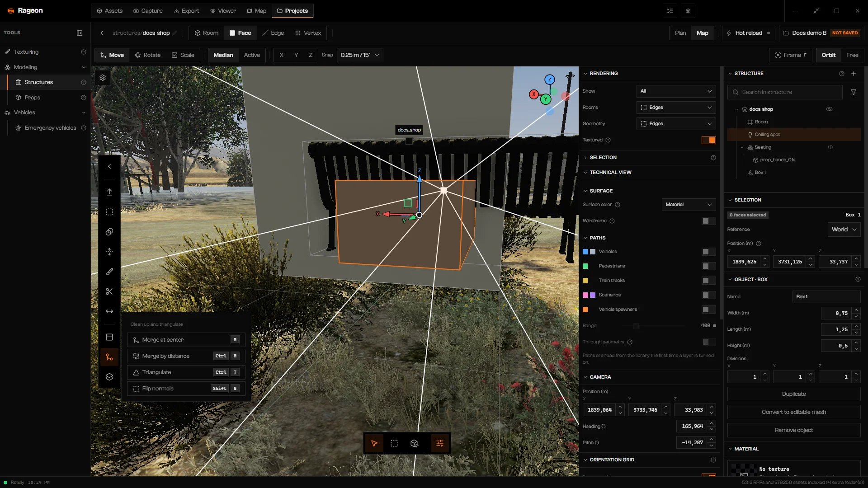This screenshot has height=488, width=868.
Task: Click the Range slider handle
Action: [x=636, y=326]
